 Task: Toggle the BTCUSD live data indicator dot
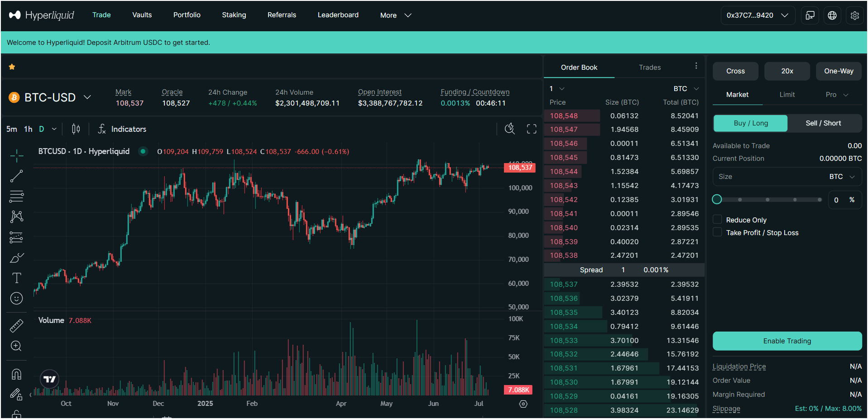[x=143, y=151]
